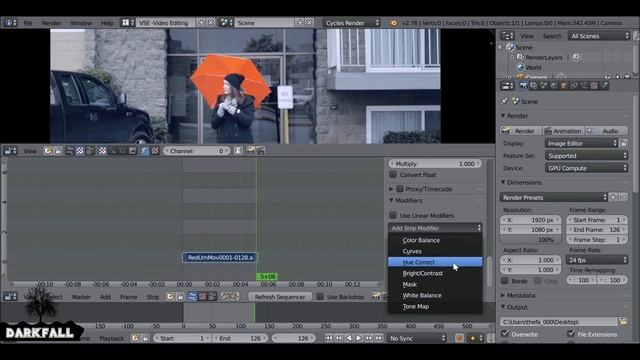This screenshot has width=640, height=360.
Task: Click play reversed button
Action: coord(349,338)
